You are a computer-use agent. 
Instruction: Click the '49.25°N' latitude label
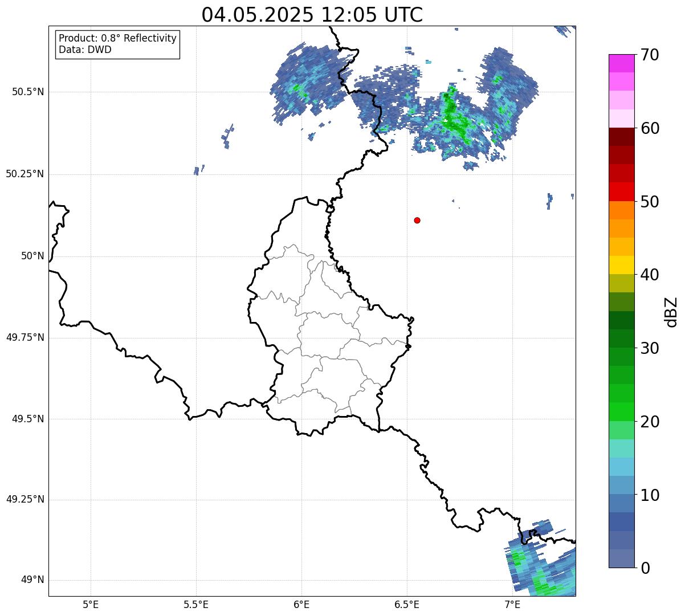tap(25, 499)
